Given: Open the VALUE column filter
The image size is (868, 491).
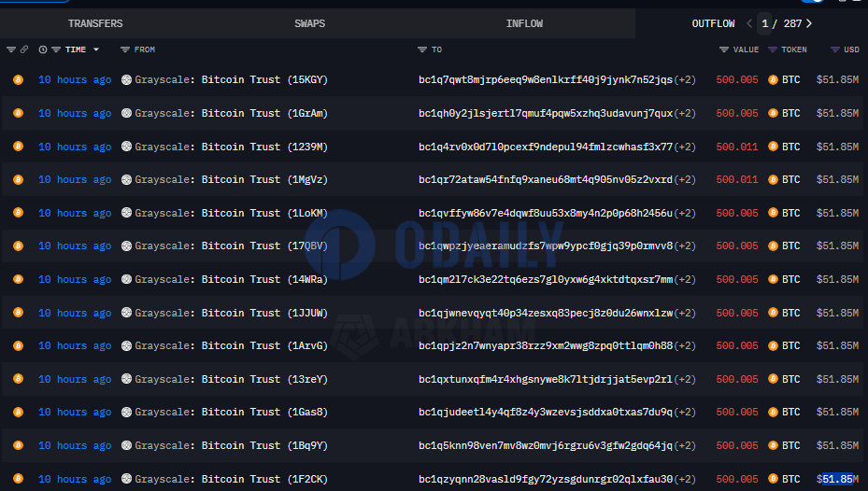Looking at the screenshot, I should coord(724,49).
